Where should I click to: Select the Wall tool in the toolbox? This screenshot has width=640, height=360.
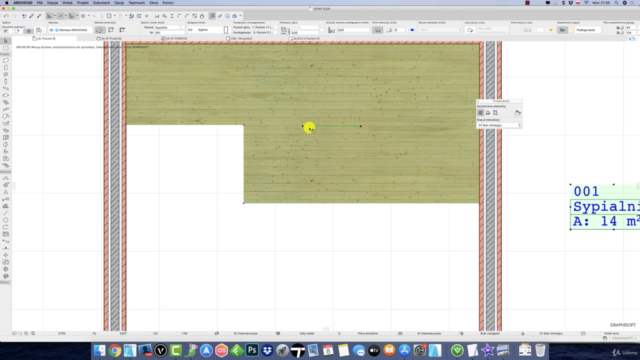coord(6,60)
